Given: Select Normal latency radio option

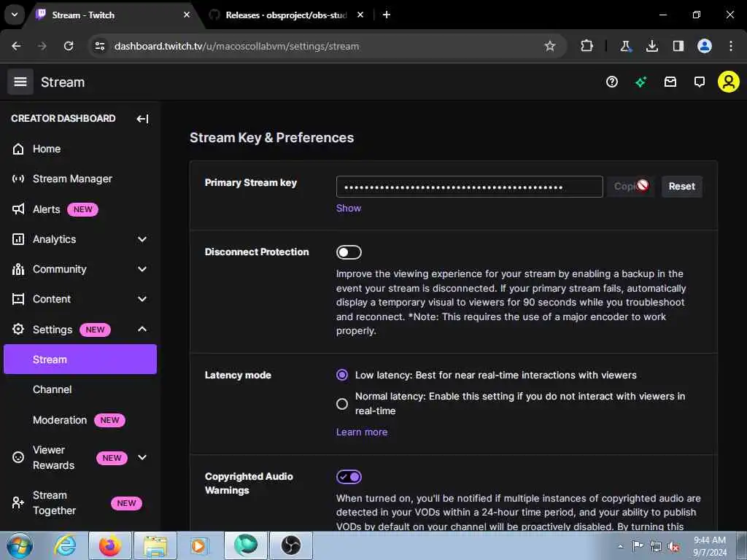Looking at the screenshot, I should click(342, 404).
